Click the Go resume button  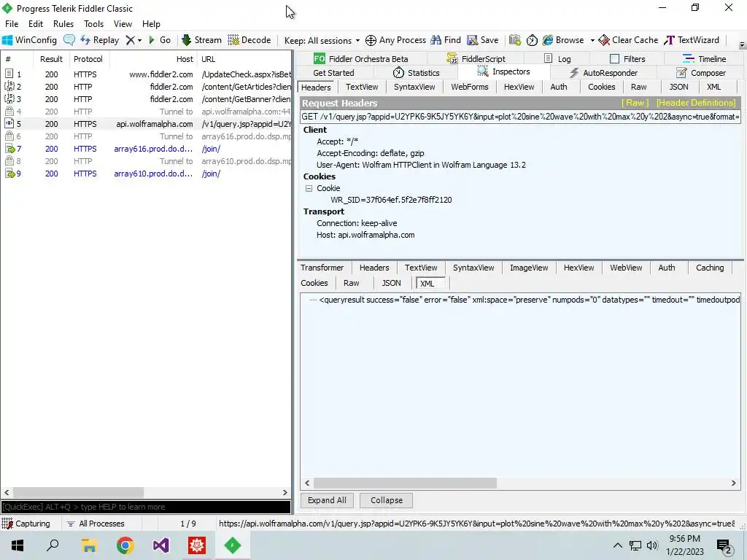(x=160, y=40)
